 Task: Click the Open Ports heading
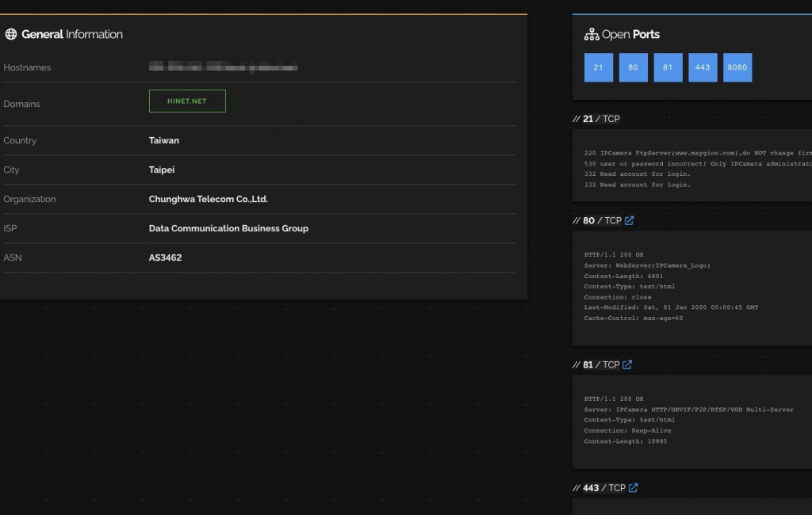[630, 34]
